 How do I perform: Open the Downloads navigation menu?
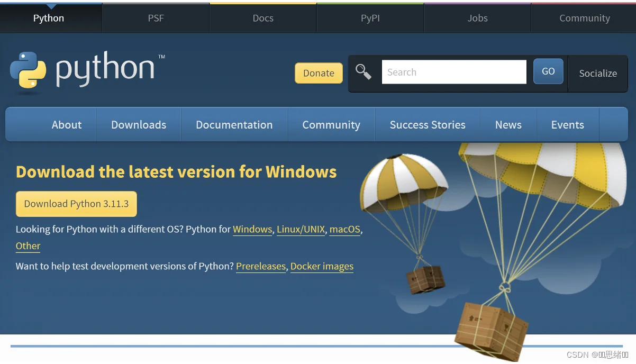pyautogui.click(x=138, y=124)
